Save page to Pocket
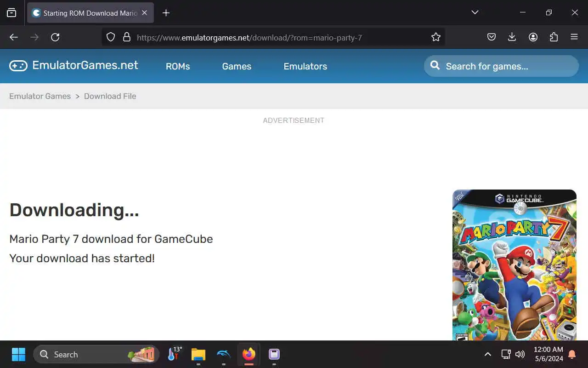 [x=492, y=37]
